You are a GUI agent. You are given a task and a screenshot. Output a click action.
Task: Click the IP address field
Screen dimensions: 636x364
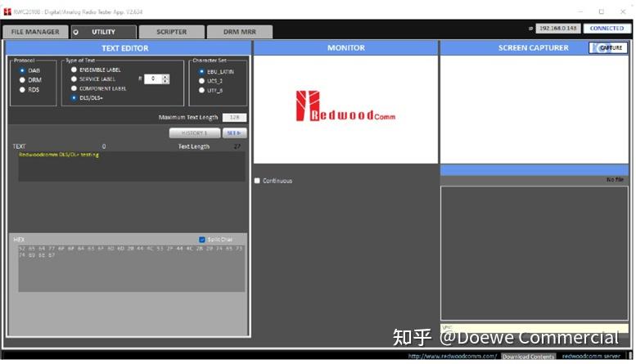[557, 29]
